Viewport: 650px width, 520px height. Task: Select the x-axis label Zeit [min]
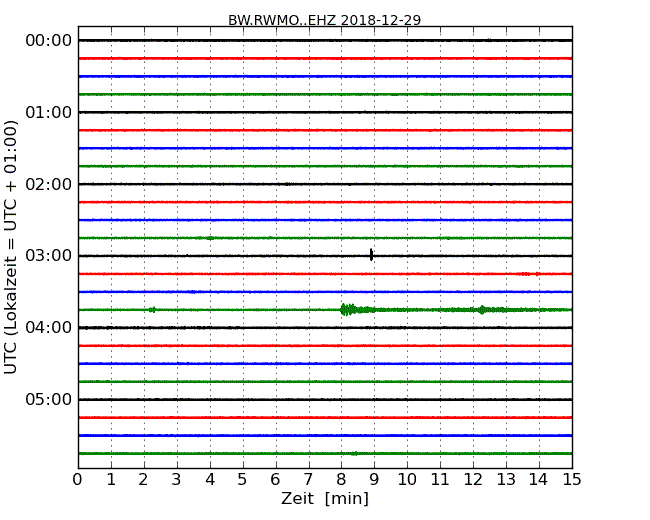(x=325, y=498)
